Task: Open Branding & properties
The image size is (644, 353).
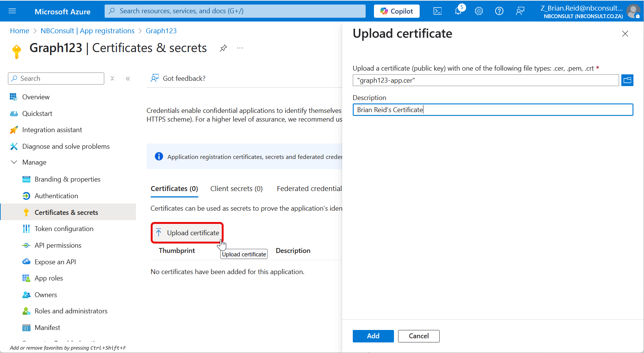Action: [68, 179]
